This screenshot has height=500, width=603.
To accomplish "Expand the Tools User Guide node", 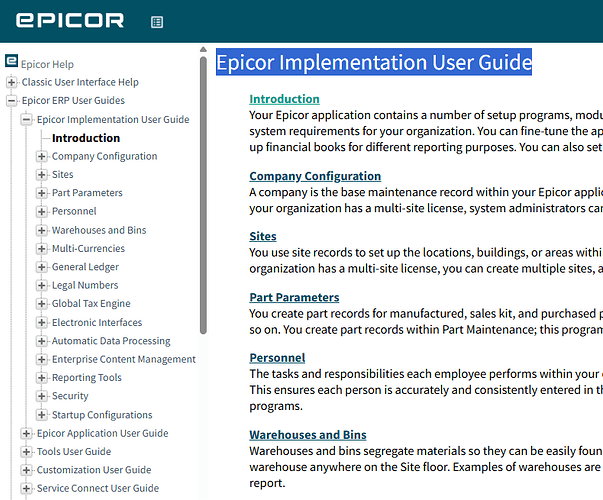I will pyautogui.click(x=27, y=451).
